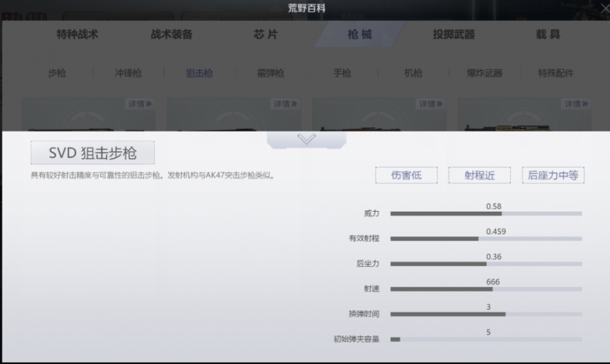Image resolution: width=610 pixels, height=364 pixels.
Task: Click the 后坐力 stat bar
Action: [x=486, y=263]
